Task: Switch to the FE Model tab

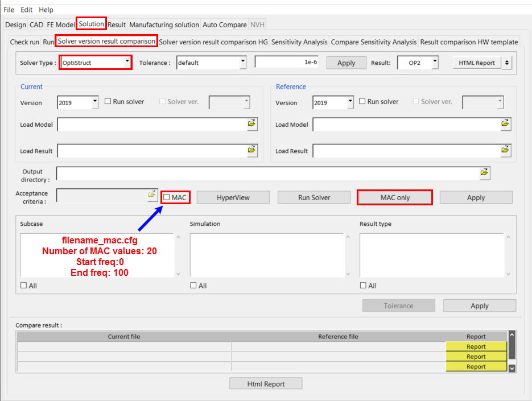Action: tap(60, 25)
